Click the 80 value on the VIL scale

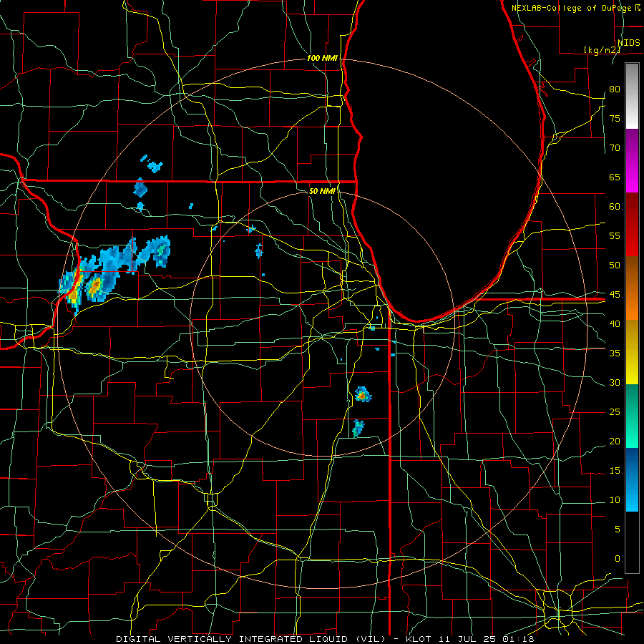pyautogui.click(x=615, y=89)
